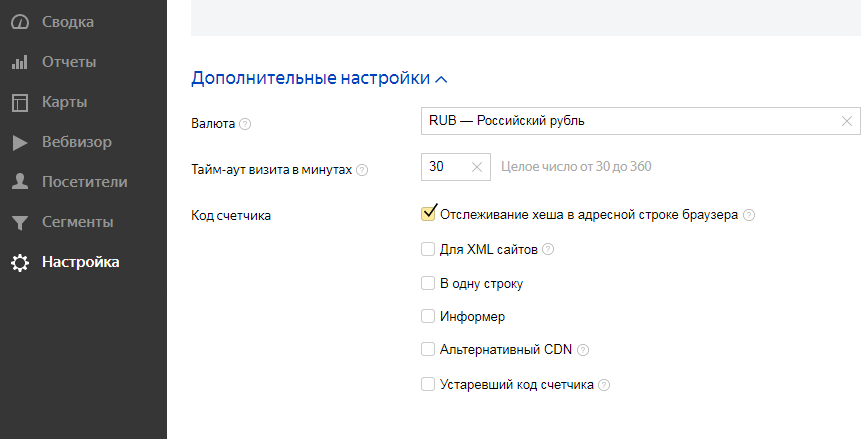866x439 pixels.
Task: Collapse Дополнительные настройки chevron
Action: (441, 80)
